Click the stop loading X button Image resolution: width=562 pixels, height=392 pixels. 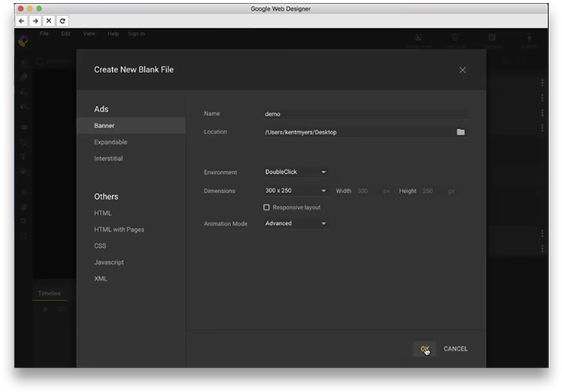[x=49, y=21]
